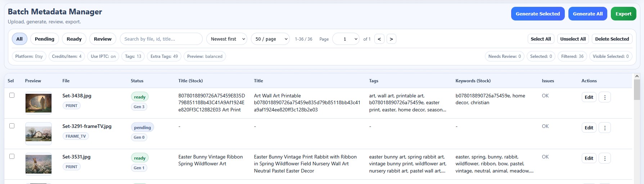This screenshot has height=184, width=644.
Task: Click the Tags column header
Action: pyautogui.click(x=374, y=81)
